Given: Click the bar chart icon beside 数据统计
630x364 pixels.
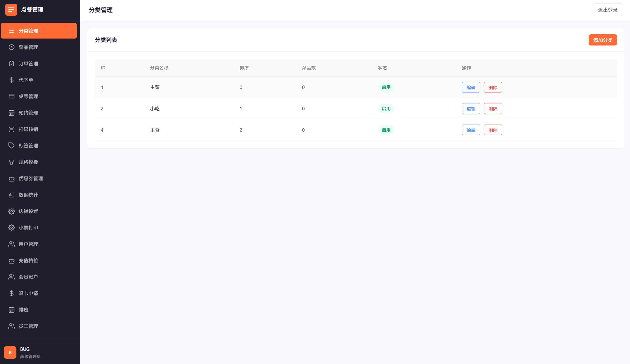Looking at the screenshot, I should point(11,195).
